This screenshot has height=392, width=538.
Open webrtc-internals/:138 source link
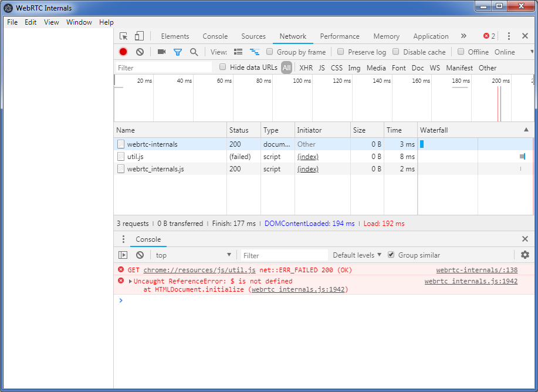pos(476,270)
